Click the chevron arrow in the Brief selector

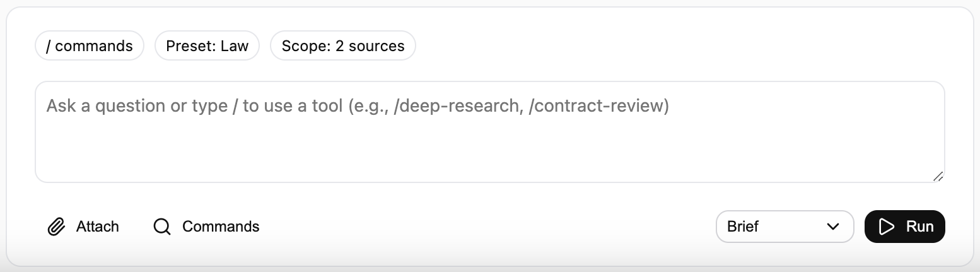click(832, 227)
